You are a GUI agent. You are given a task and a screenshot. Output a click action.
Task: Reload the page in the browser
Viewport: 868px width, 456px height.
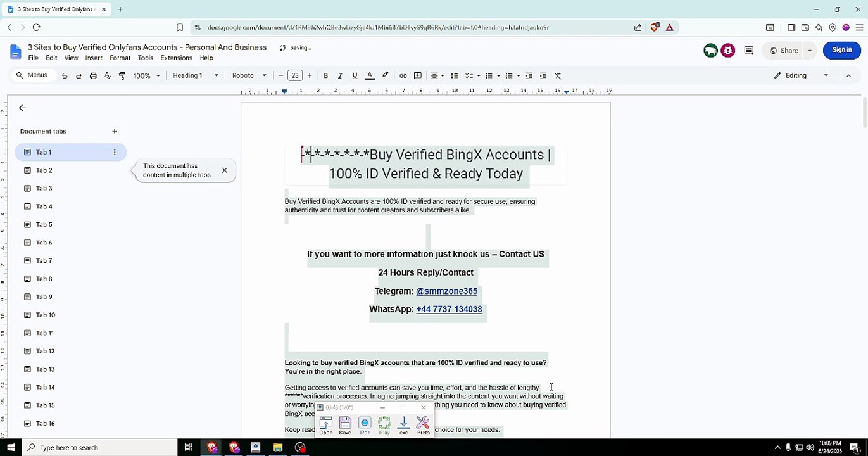(x=36, y=27)
